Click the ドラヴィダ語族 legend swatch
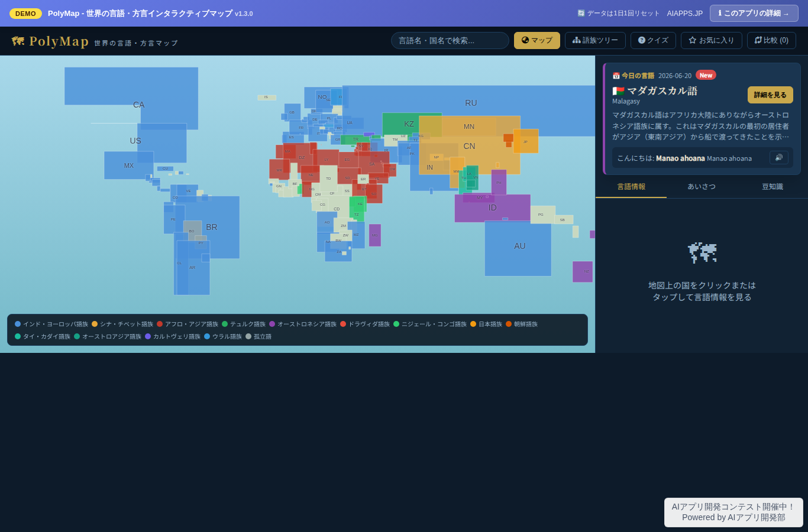This screenshot has width=808, height=532. [x=343, y=324]
